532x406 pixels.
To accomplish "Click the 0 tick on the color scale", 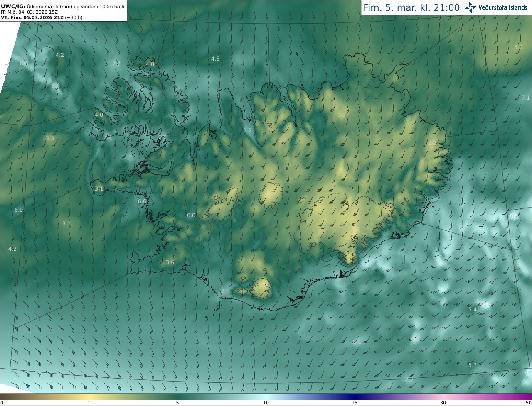I will point(2,403).
